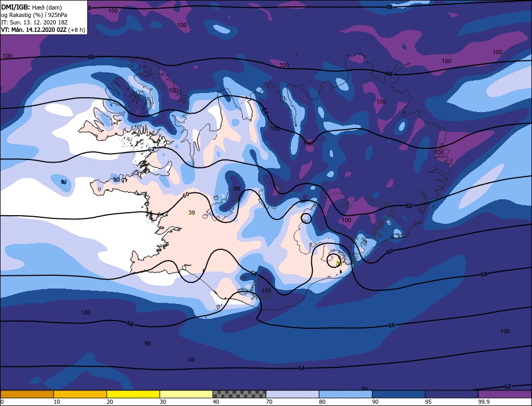
Task: Click the 'IT: Sun. 13. 12. 2020 18Z' line
Action: click(x=34, y=22)
